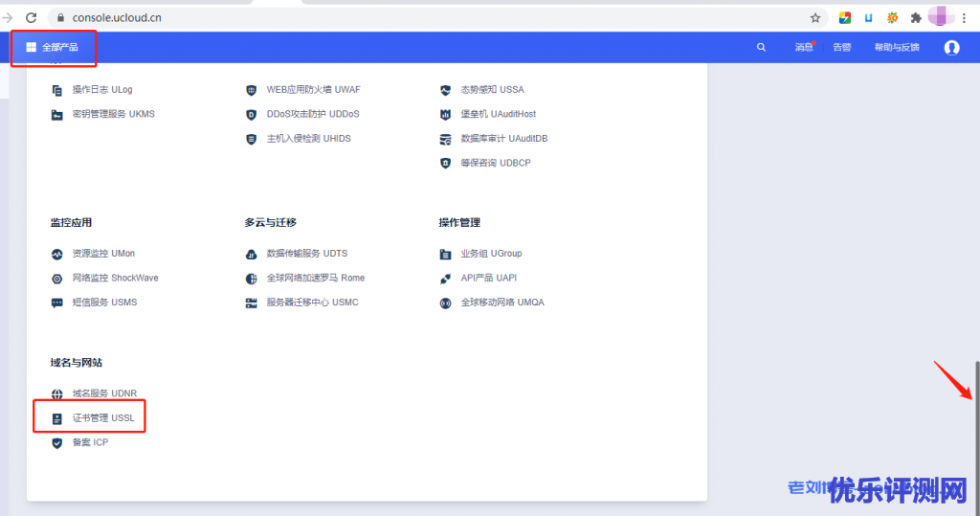Open 全球移动网络 UMQA
980x516 pixels.
pyautogui.click(x=502, y=303)
